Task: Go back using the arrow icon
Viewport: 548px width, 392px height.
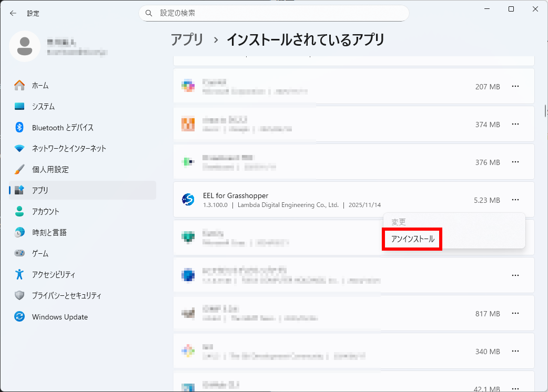Action: click(x=13, y=13)
